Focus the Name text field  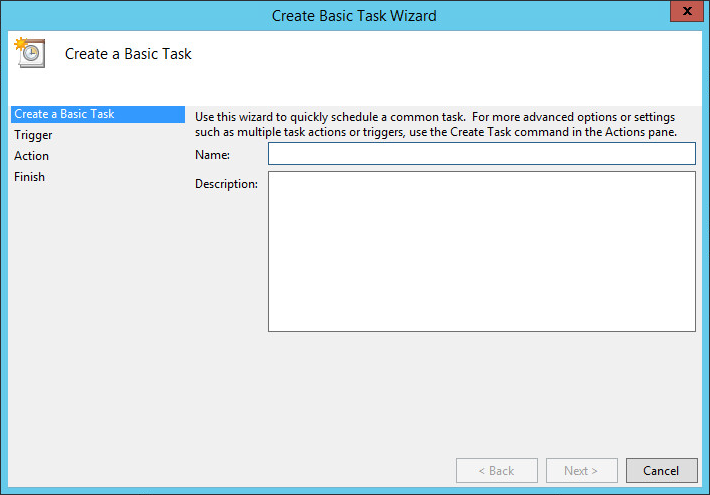[481, 153]
